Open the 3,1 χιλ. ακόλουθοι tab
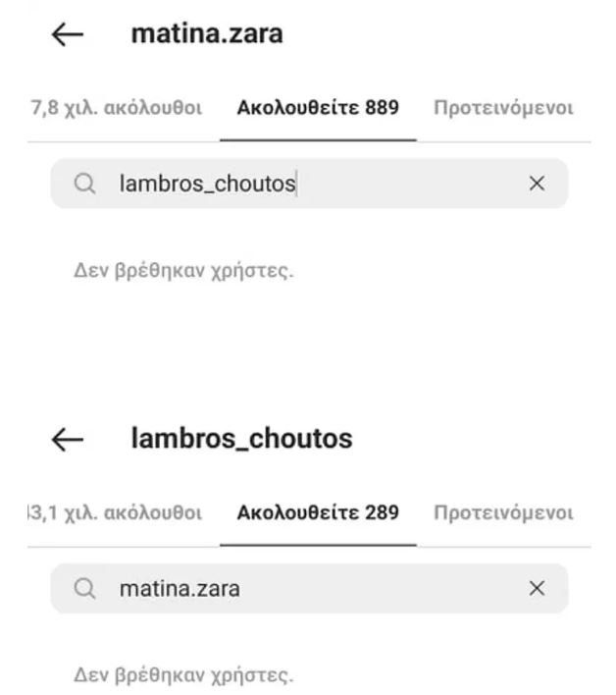616x695 pixels. pyautogui.click(x=115, y=512)
